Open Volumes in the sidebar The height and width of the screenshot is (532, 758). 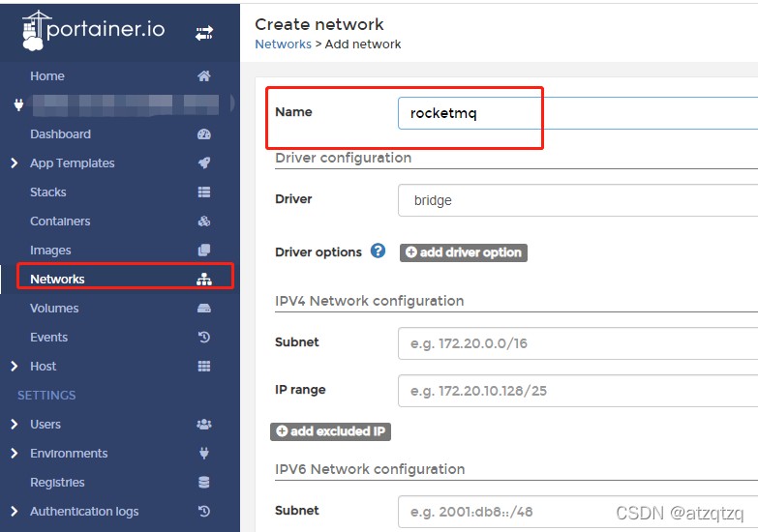54,309
